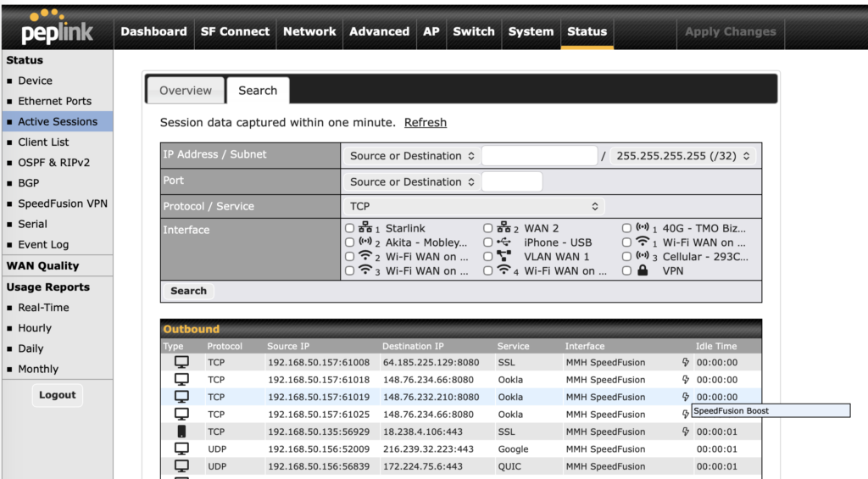
Task: Open IP Address Source or Destination dropdown
Action: pyautogui.click(x=411, y=156)
